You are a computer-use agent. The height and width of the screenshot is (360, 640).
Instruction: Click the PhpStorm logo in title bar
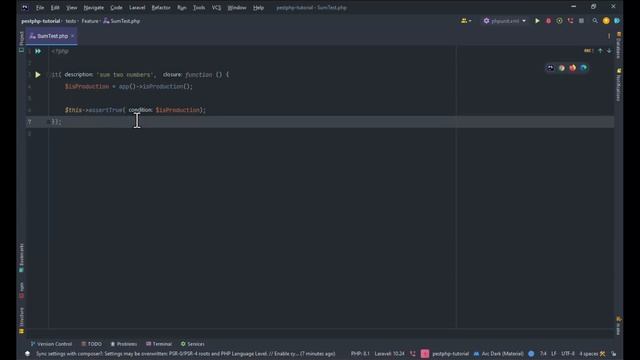(x=24, y=7)
